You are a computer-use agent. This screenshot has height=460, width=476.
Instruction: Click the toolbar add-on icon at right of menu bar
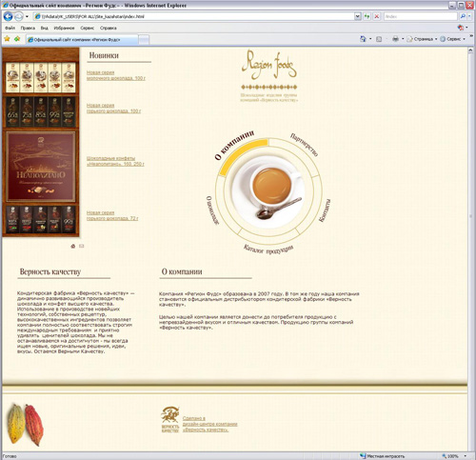(461, 28)
